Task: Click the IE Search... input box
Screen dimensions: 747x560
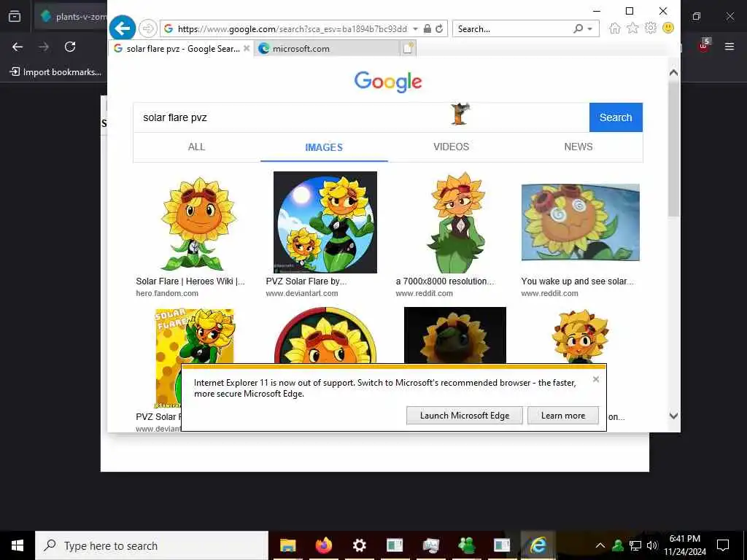Action: 512,29
